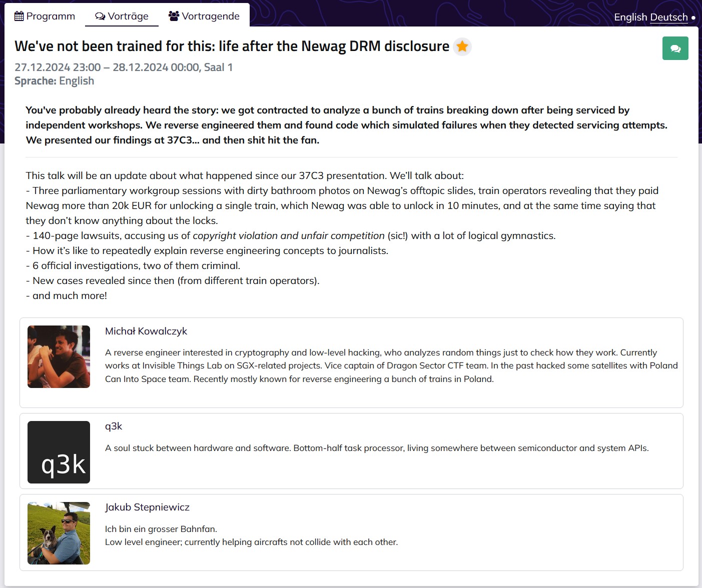Click the date line '27.12.2024 23:00 – 28.12.2024 00:00, Saal 1'
702x588 pixels.
pyautogui.click(x=124, y=67)
